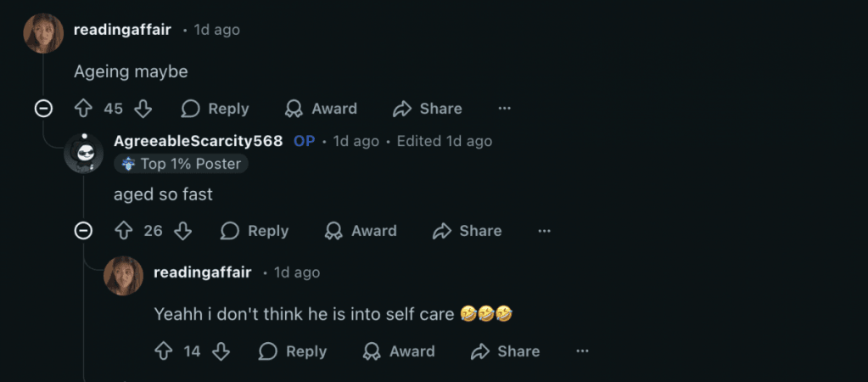Share the 'aged so fast' comment
This screenshot has height=382, width=868.
coord(467,231)
